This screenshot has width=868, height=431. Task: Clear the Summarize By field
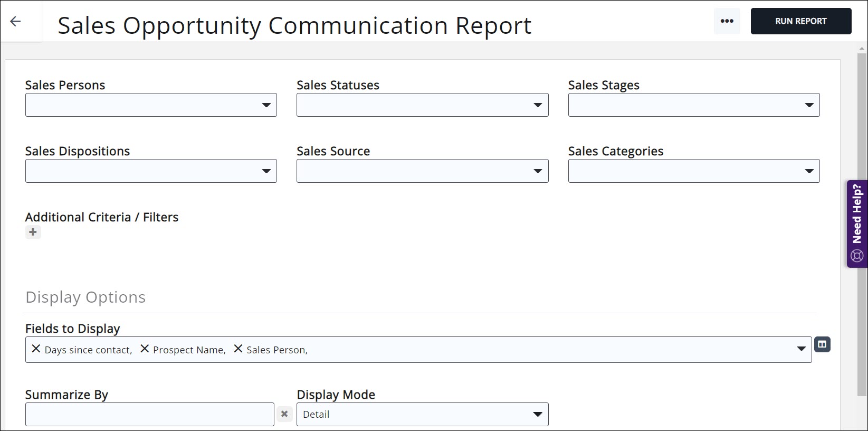pyautogui.click(x=284, y=414)
